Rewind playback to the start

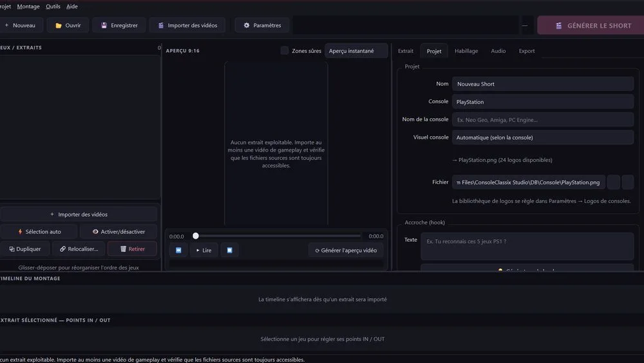click(178, 250)
